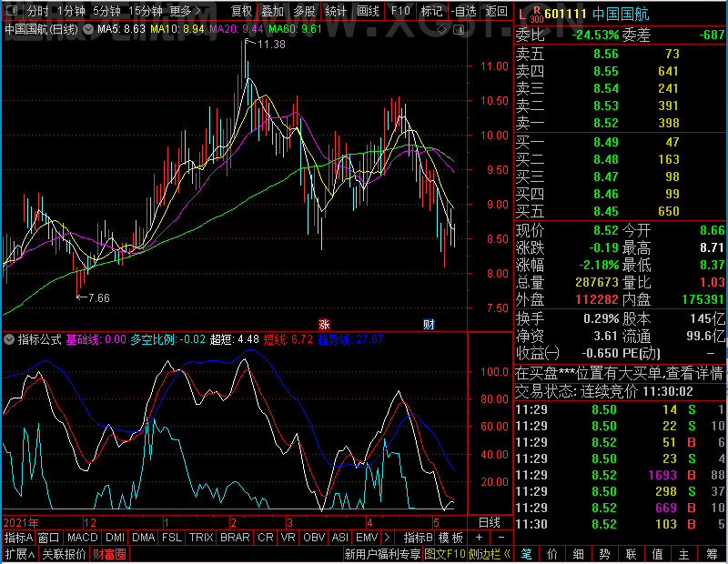Open the dropdown next to 中国国航(日线)
Screen dimensions: 728x564
[87, 29]
